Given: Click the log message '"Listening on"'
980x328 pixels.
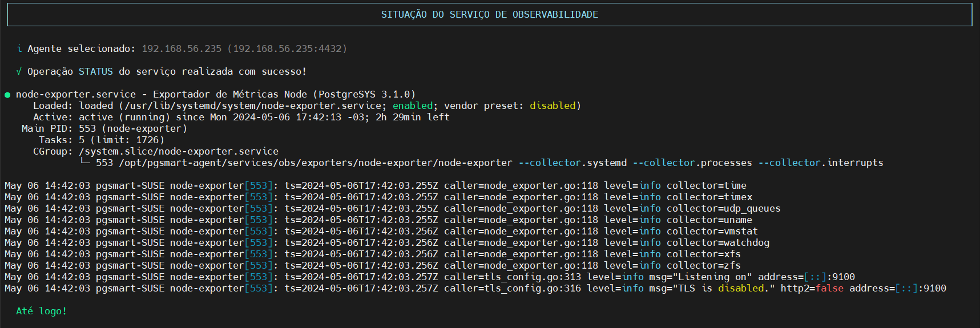Looking at the screenshot, I should (712, 277).
